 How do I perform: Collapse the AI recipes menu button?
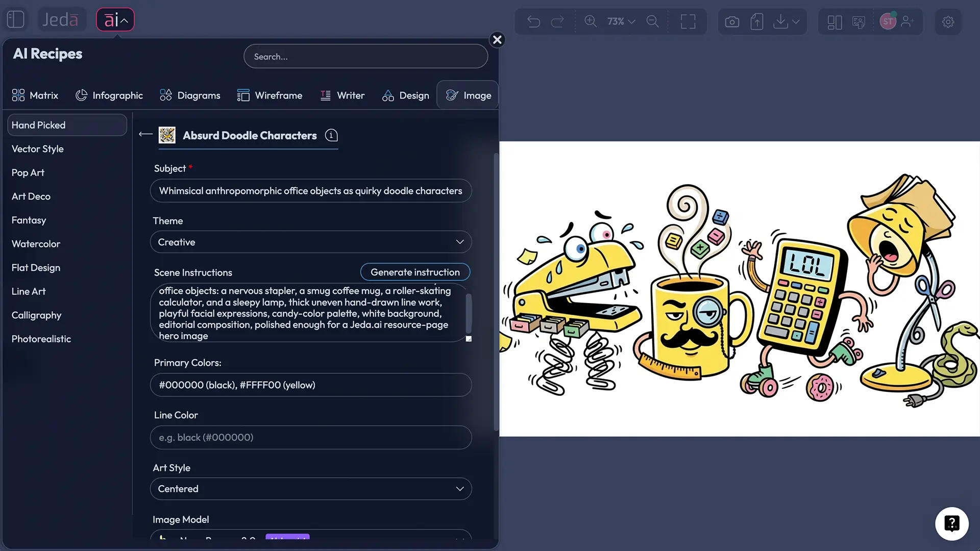(115, 20)
